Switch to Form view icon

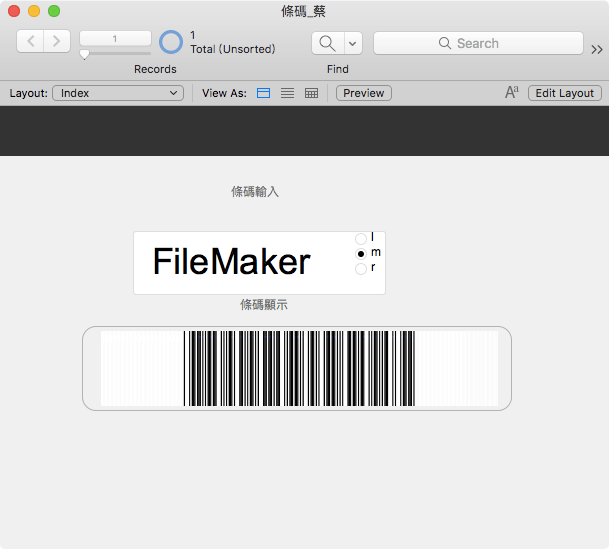(263, 93)
